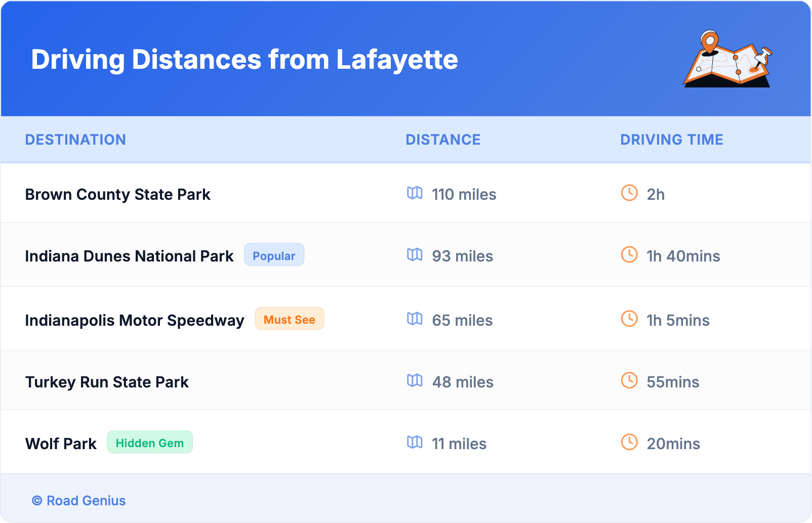
Task: Click the map icon beside 65 miles
Action: [415, 319]
